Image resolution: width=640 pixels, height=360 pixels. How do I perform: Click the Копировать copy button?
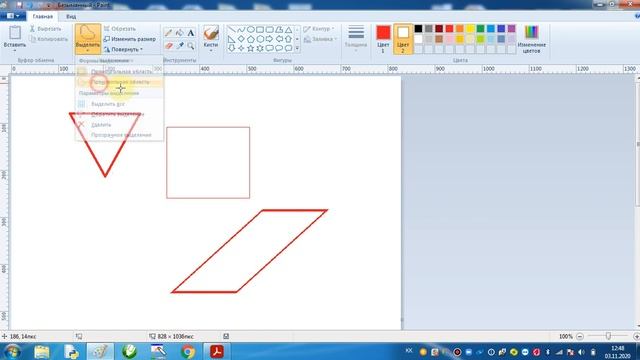click(x=49, y=39)
